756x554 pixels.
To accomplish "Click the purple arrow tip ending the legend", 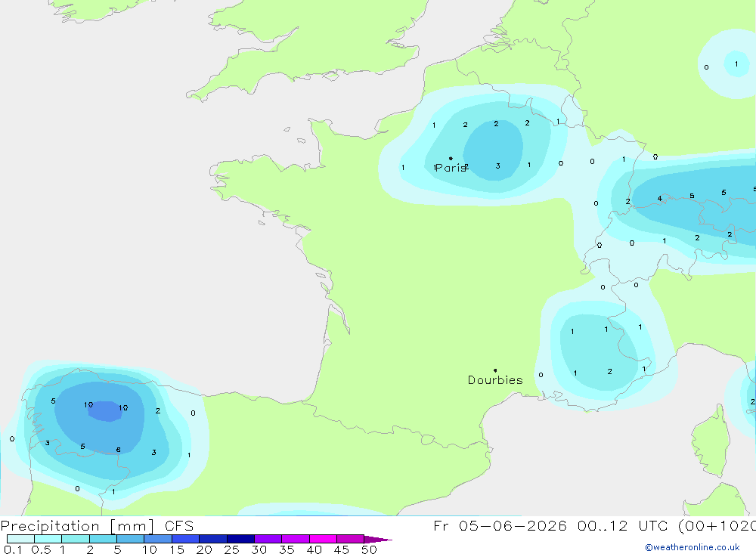I will [x=379, y=540].
